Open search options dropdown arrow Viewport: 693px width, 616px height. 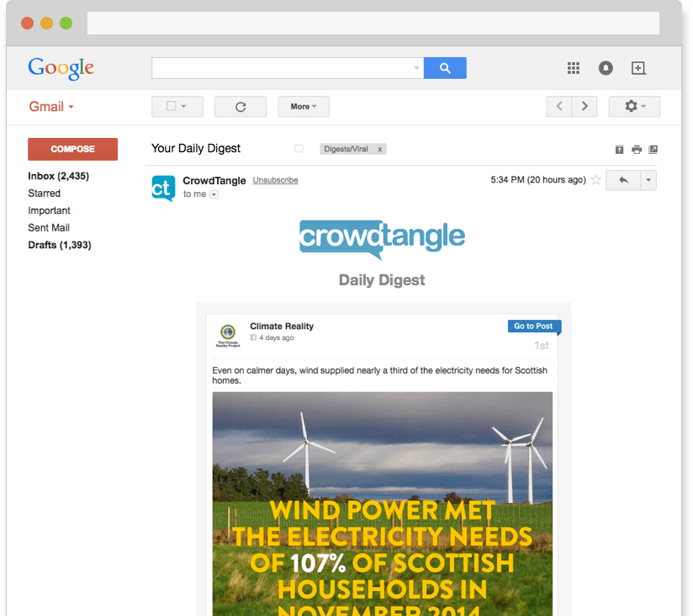[x=416, y=68]
